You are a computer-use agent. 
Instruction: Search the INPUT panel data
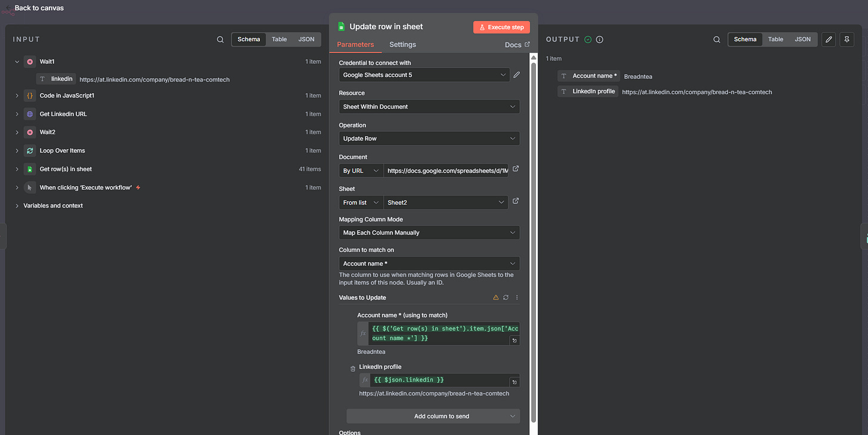(x=221, y=39)
